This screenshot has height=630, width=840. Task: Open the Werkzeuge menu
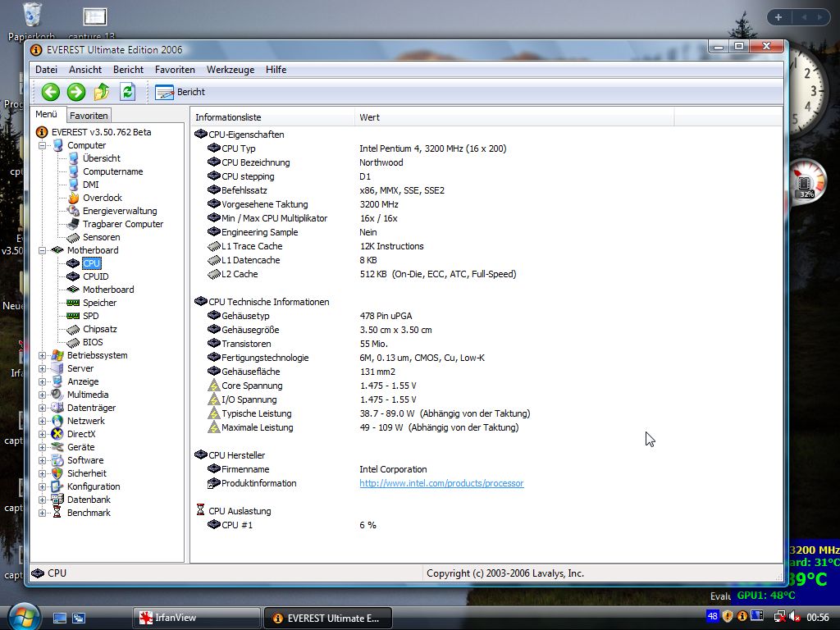click(x=231, y=70)
